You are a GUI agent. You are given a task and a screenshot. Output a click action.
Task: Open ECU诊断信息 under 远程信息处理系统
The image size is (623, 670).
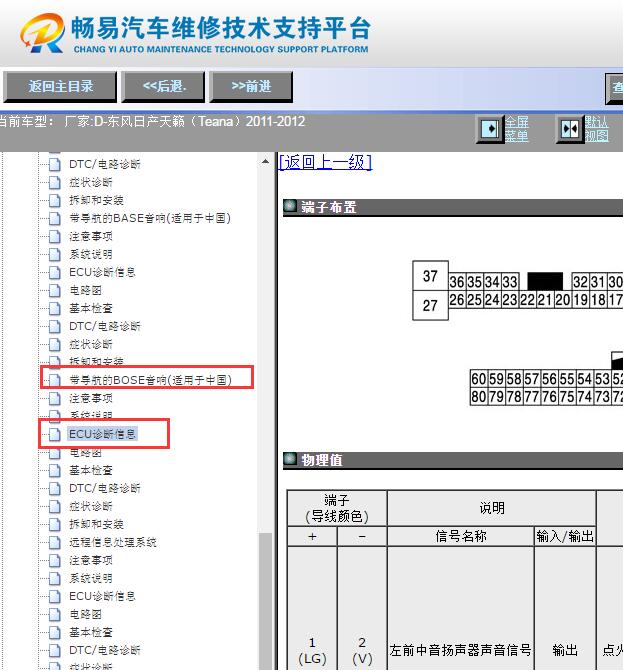pyautogui.click(x=102, y=597)
